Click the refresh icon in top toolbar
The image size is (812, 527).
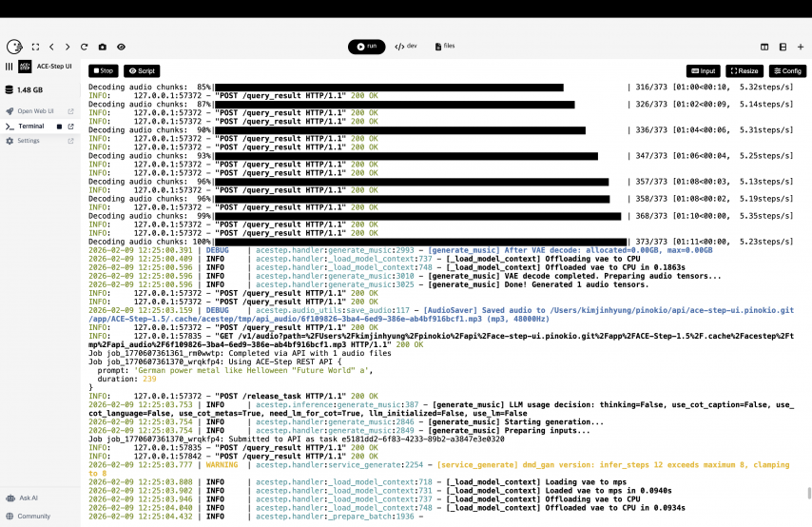coord(85,46)
